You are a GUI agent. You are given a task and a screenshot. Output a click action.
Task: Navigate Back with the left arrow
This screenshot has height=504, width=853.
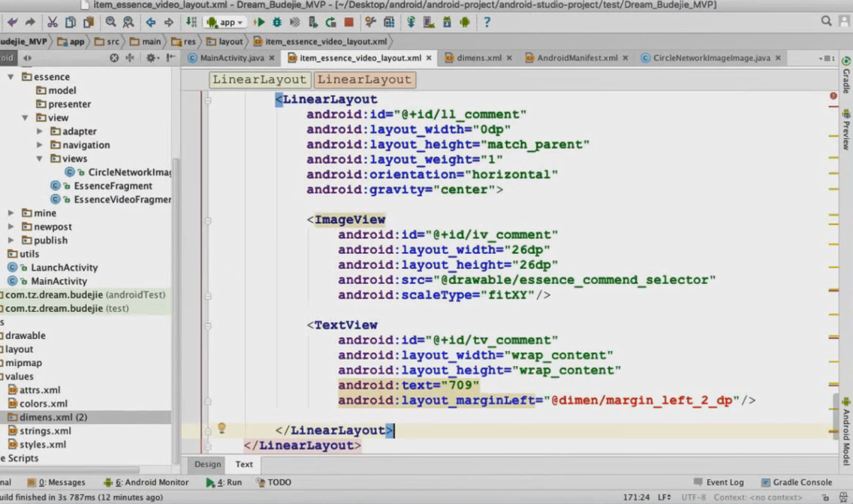click(x=151, y=23)
